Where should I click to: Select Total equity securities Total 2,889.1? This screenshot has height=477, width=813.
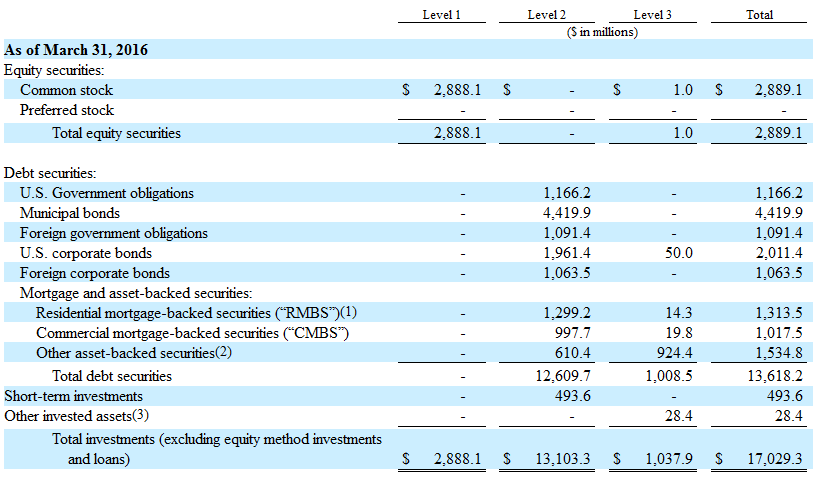779,133
